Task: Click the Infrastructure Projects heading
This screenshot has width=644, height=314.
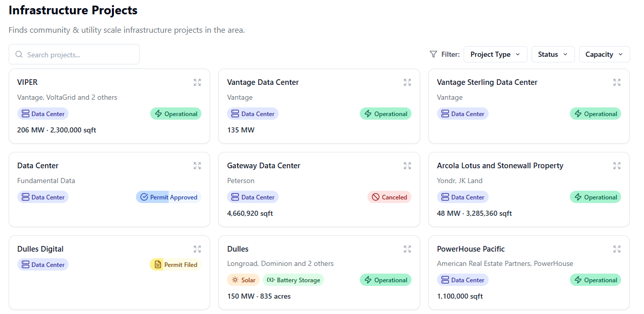Action: (73, 10)
